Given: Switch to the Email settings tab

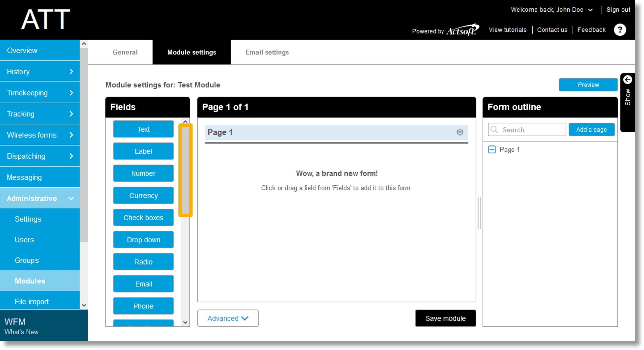Looking at the screenshot, I should point(267,52).
